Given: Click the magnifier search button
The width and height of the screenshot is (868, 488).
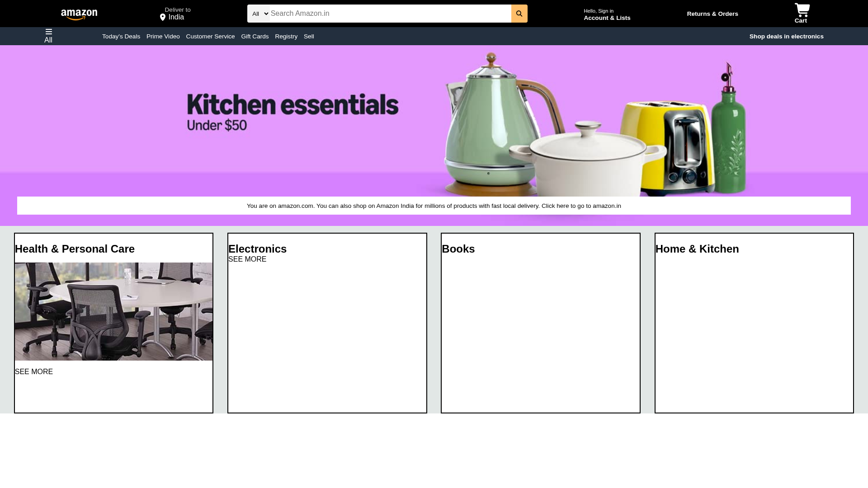Looking at the screenshot, I should 519,14.
